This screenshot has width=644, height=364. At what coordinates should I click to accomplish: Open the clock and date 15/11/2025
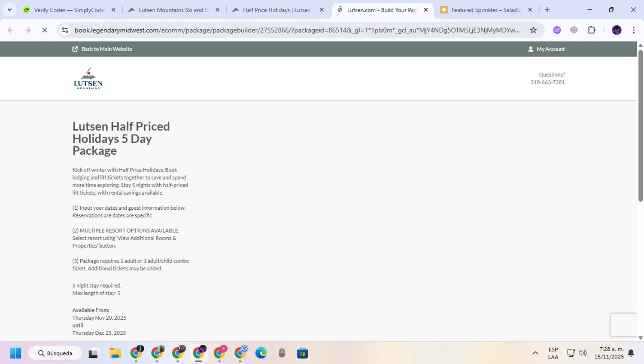coord(609,353)
